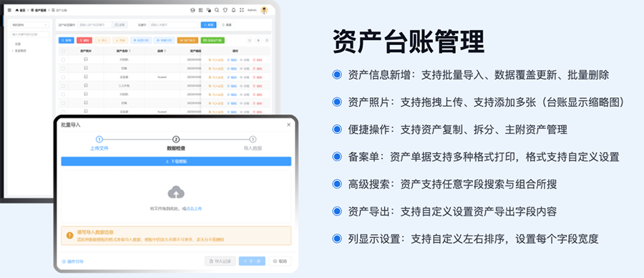Select the 导入数据 step in import dialog
Viewport: 644px width, 278px height.
point(253,144)
